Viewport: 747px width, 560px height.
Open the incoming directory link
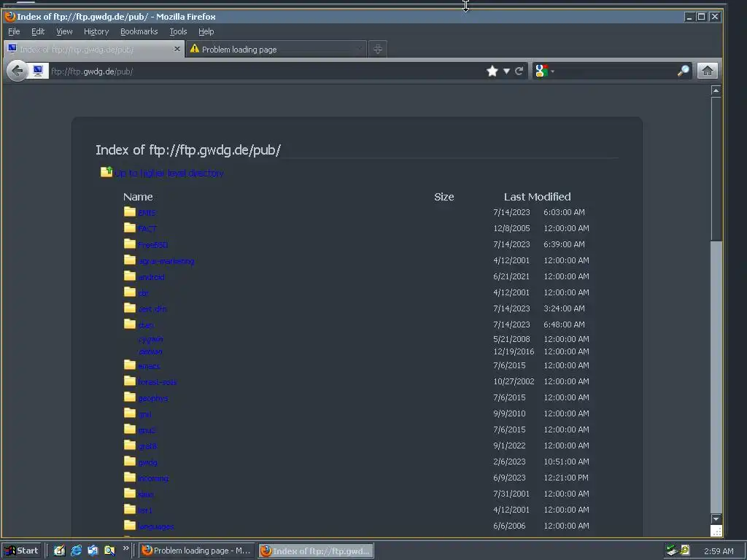(x=153, y=478)
